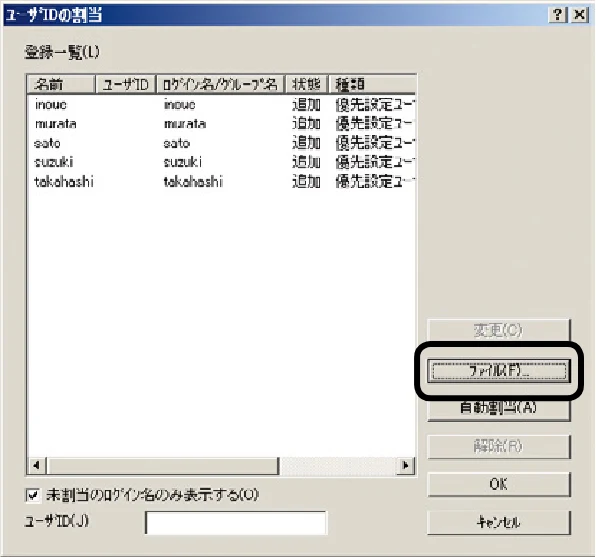The width and height of the screenshot is (596, 557).
Task: Click the horizontal scrollbar thumb
Action: point(162,465)
